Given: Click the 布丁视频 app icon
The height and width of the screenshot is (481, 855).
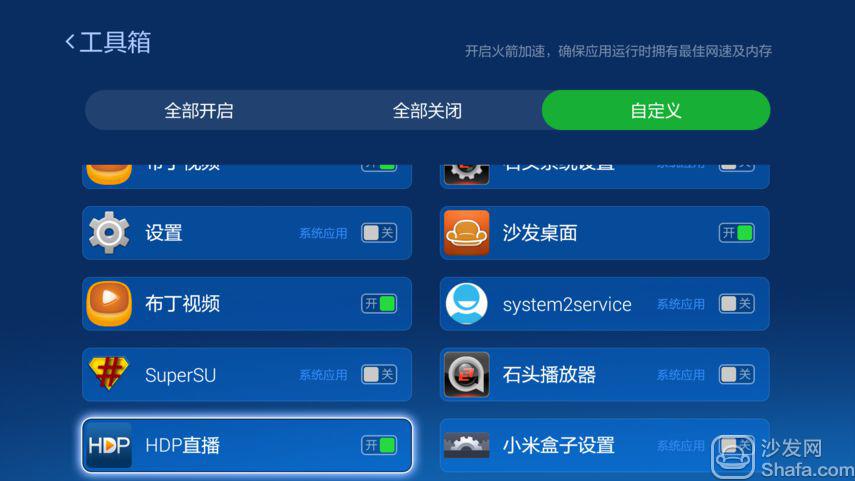Looking at the screenshot, I should [x=109, y=304].
